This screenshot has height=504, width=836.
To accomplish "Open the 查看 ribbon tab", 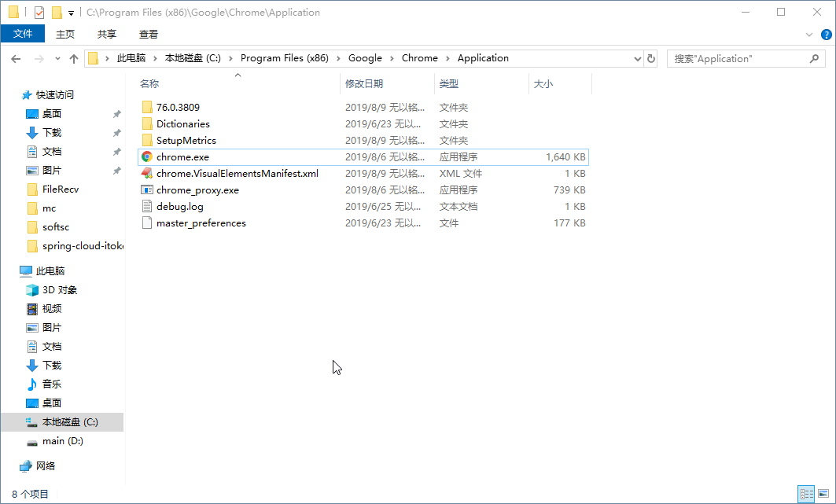I will pos(148,34).
